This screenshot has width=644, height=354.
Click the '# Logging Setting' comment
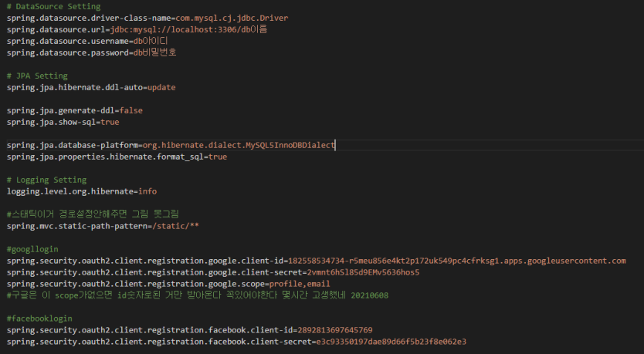tap(47, 180)
